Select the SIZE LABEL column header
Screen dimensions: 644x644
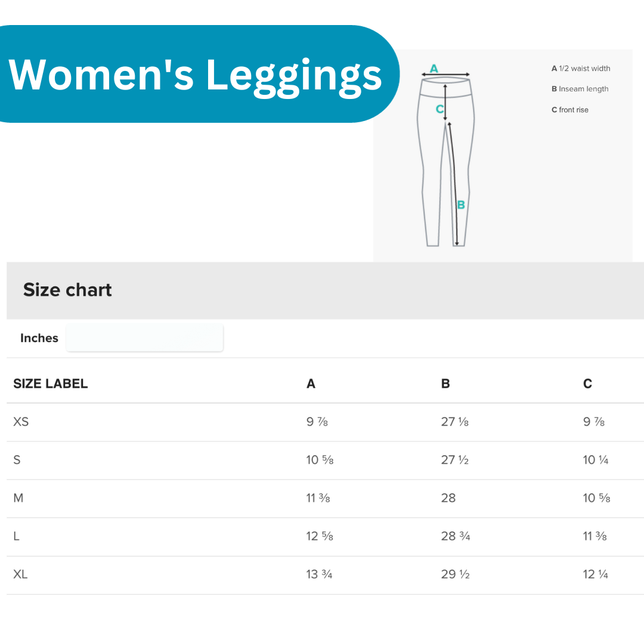tap(51, 384)
